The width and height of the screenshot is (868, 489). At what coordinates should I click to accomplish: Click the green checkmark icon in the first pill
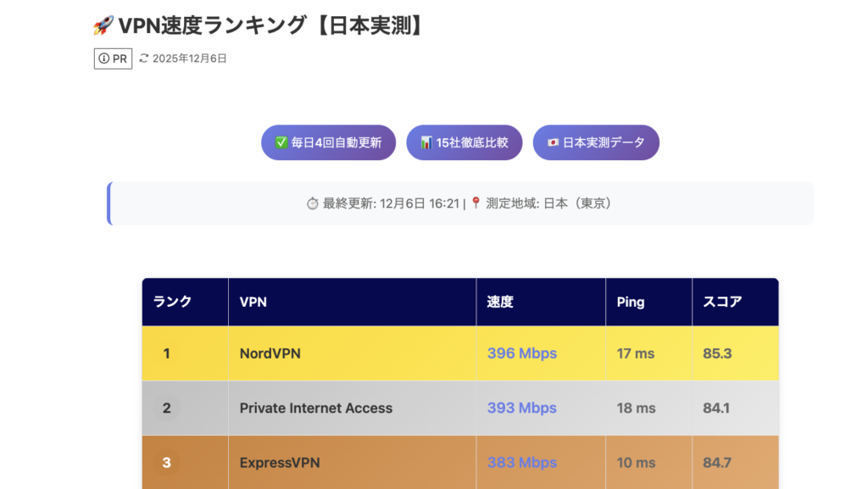tap(281, 142)
